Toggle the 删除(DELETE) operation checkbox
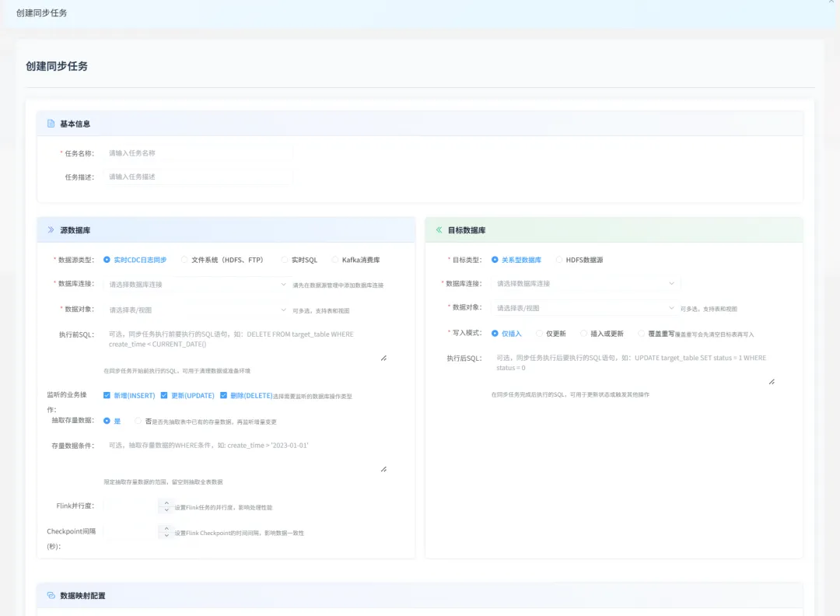The image size is (840, 616). coord(224,395)
